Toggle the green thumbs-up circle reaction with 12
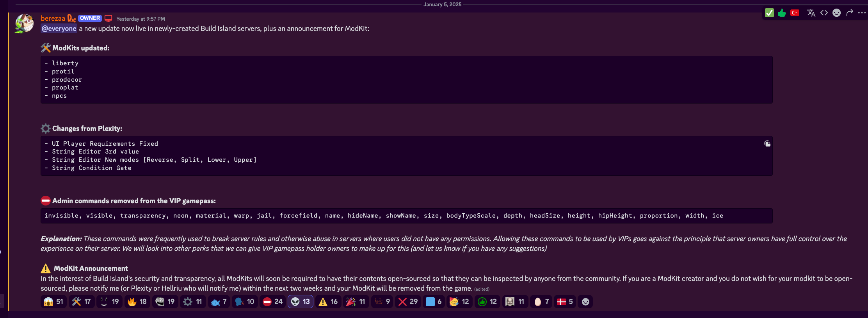The width and height of the screenshot is (868, 318). (487, 302)
